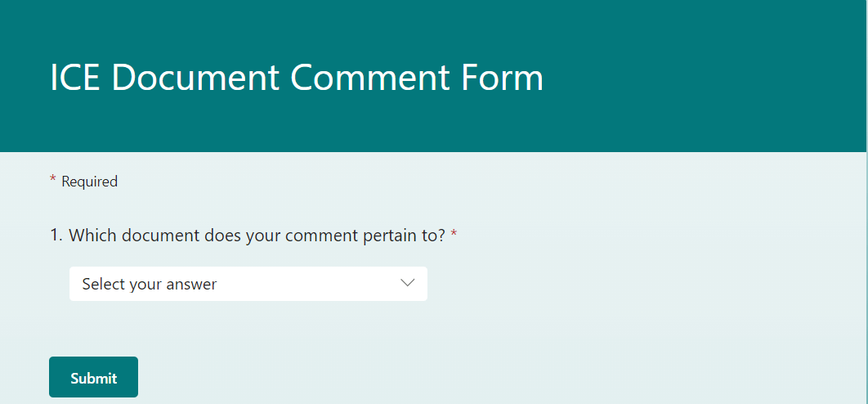
Task: Click the "ICE Document Comment Form" title
Action: point(297,78)
